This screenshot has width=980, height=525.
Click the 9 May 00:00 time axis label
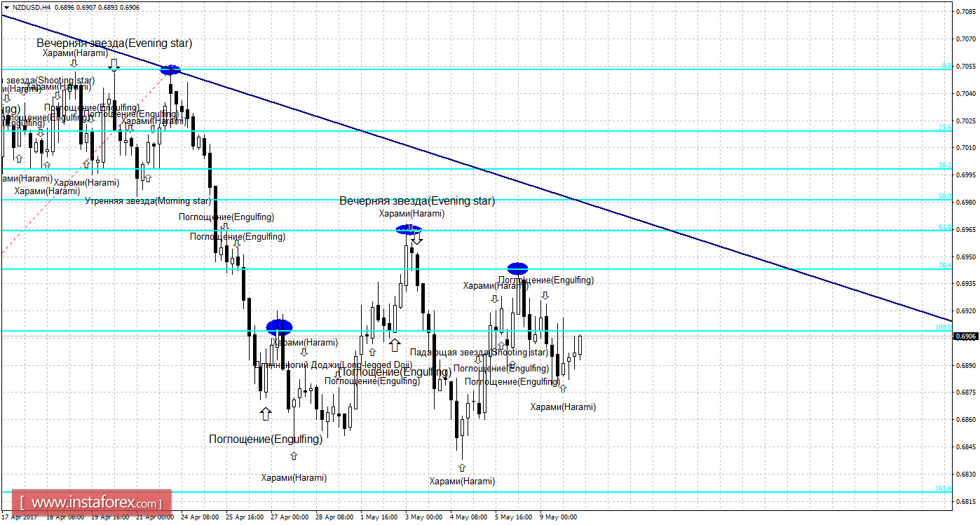[559, 517]
